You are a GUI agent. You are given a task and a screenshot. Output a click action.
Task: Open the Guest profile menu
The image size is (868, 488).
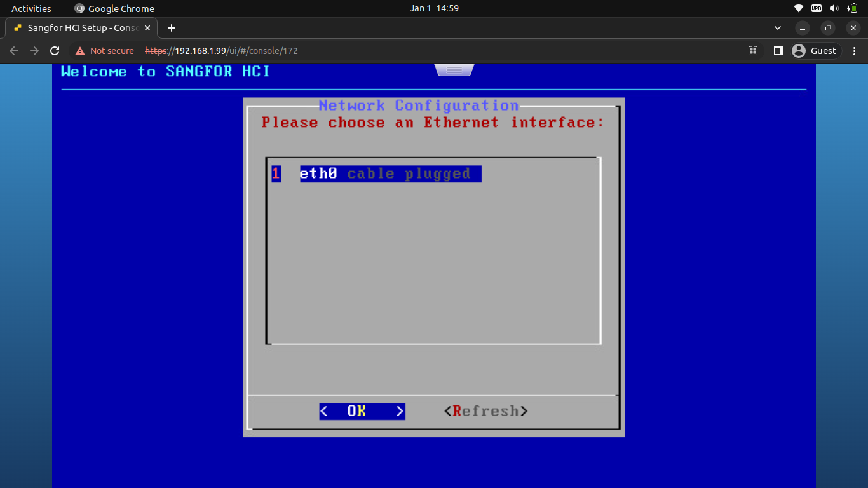click(816, 51)
